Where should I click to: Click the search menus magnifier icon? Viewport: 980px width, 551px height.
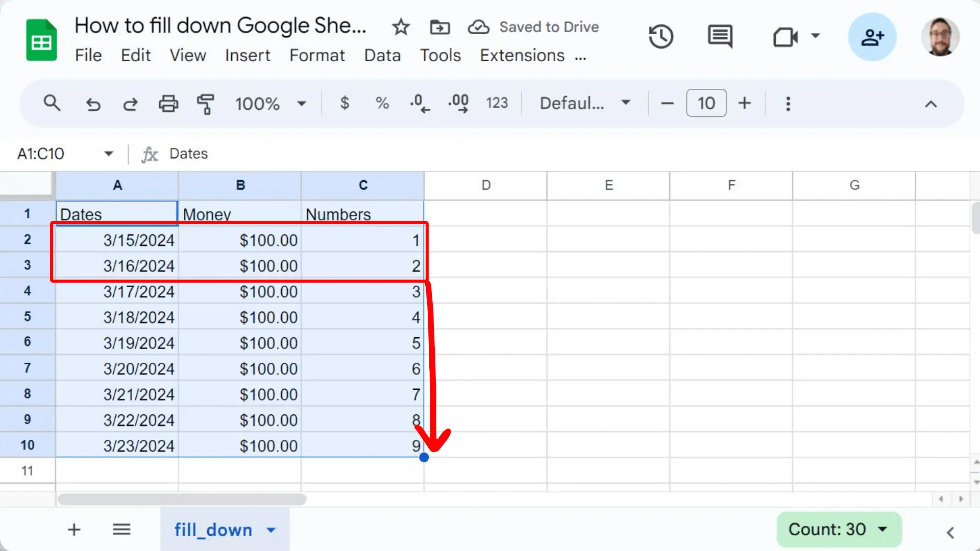click(52, 104)
